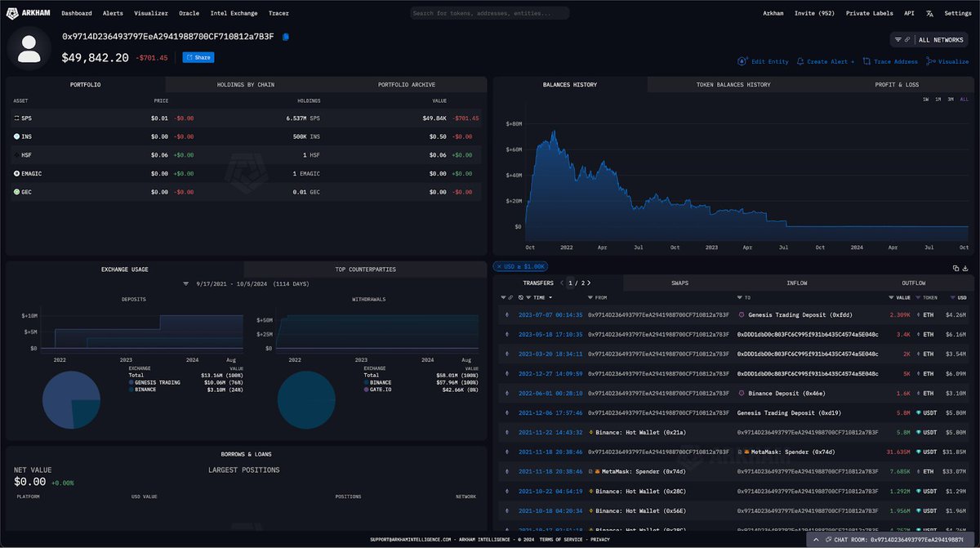
Task: Click the Gate.io withdrawals legend dot
Action: (367, 390)
